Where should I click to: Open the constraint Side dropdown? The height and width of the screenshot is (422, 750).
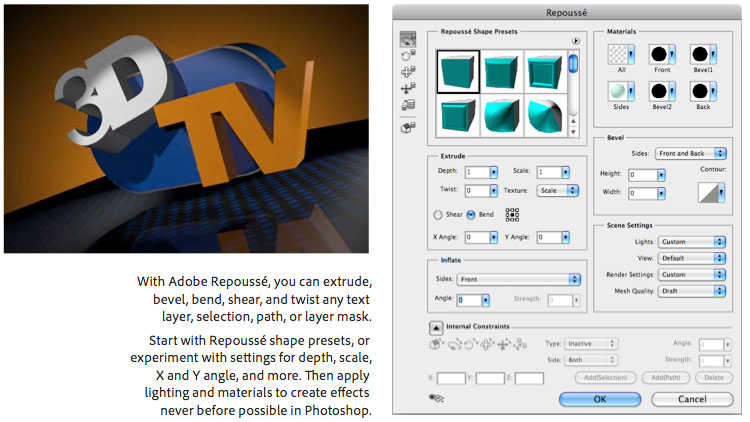click(591, 360)
